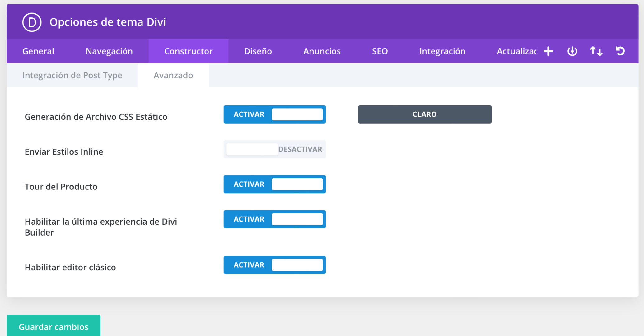Toggle Generación de Archivo CSS Estático switch
This screenshot has width=644, height=336.
tap(274, 114)
